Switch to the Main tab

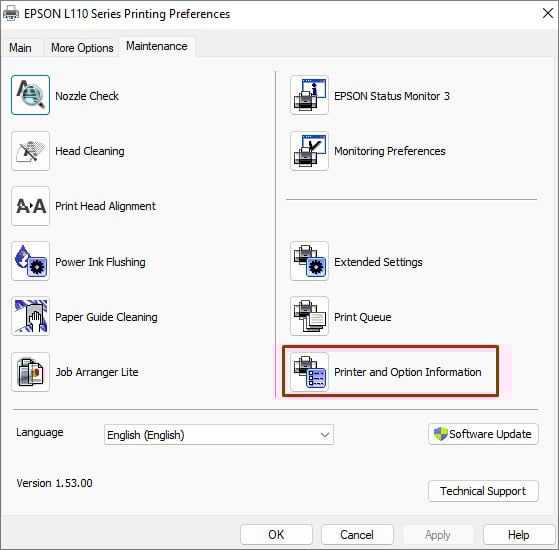click(x=20, y=48)
